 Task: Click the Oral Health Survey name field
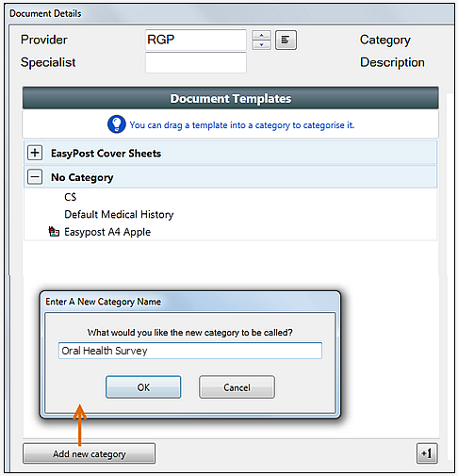click(190, 351)
